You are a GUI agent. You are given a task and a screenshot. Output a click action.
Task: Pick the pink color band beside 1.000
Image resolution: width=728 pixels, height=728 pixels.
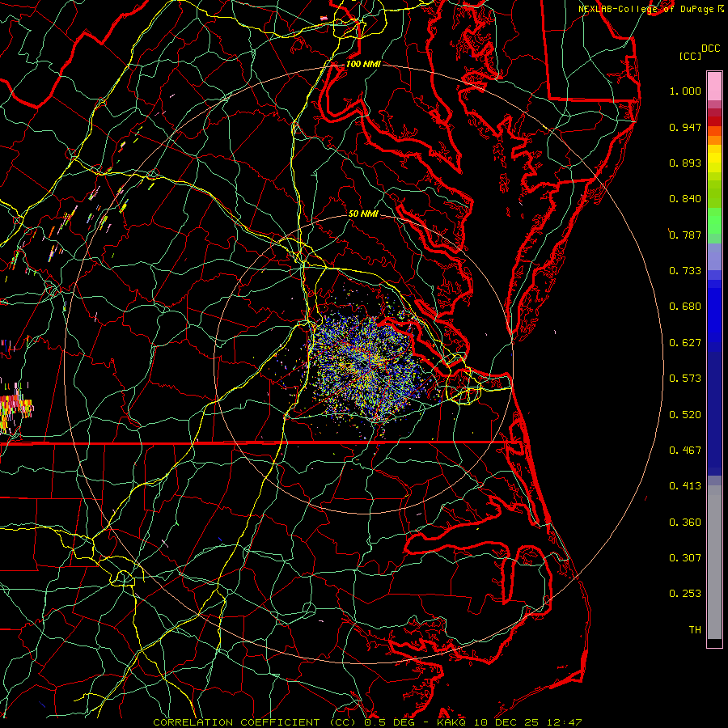714,87
